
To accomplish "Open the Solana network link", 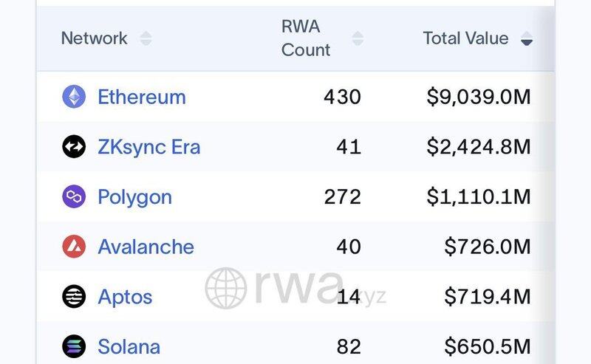I will 129,346.
